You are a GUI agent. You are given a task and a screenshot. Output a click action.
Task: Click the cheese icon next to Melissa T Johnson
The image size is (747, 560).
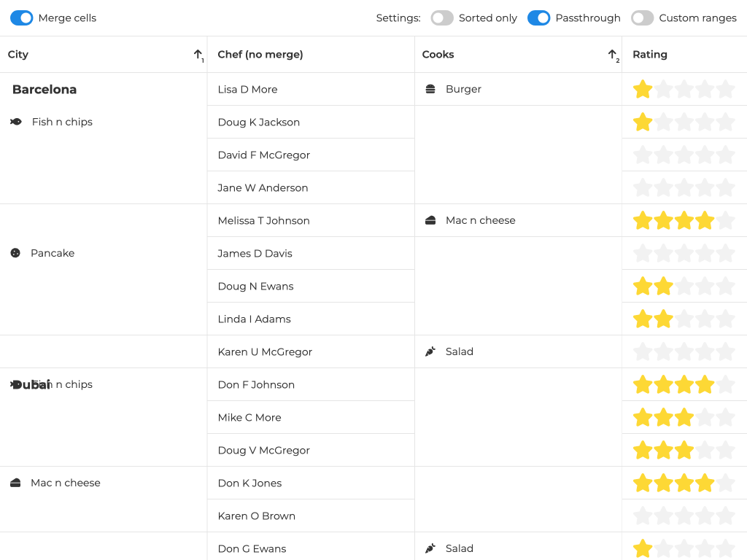click(x=430, y=220)
